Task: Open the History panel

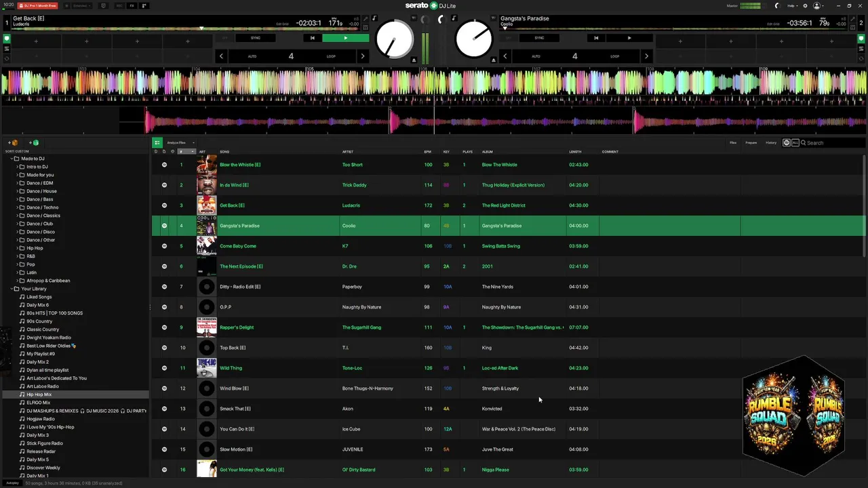Action: coord(771,143)
